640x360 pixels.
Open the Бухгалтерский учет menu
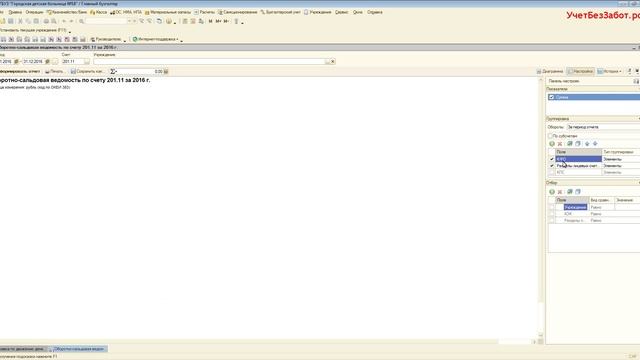pos(280,12)
